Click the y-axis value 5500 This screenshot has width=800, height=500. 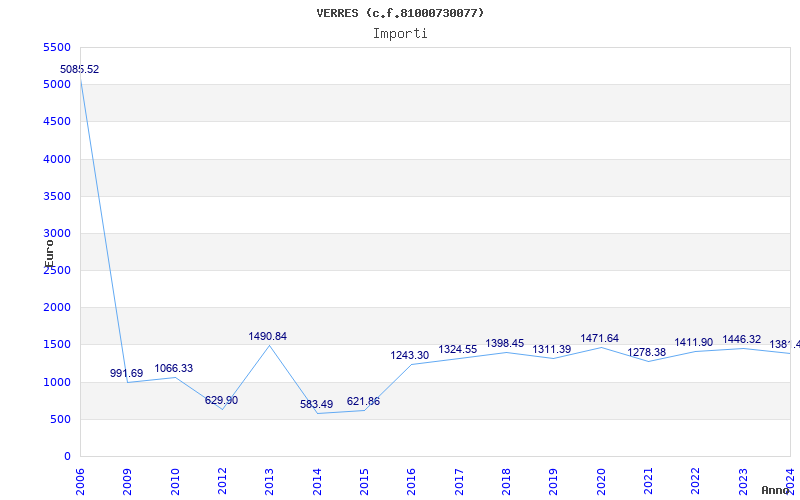tap(57, 47)
